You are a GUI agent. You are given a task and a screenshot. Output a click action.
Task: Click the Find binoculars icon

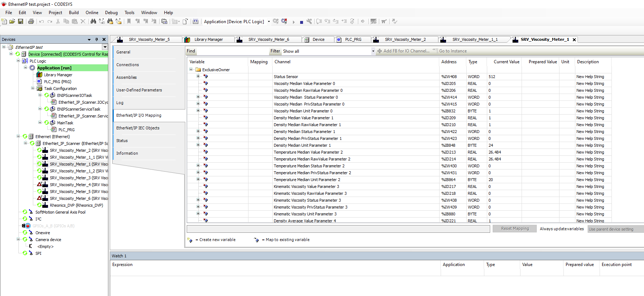click(x=93, y=21)
